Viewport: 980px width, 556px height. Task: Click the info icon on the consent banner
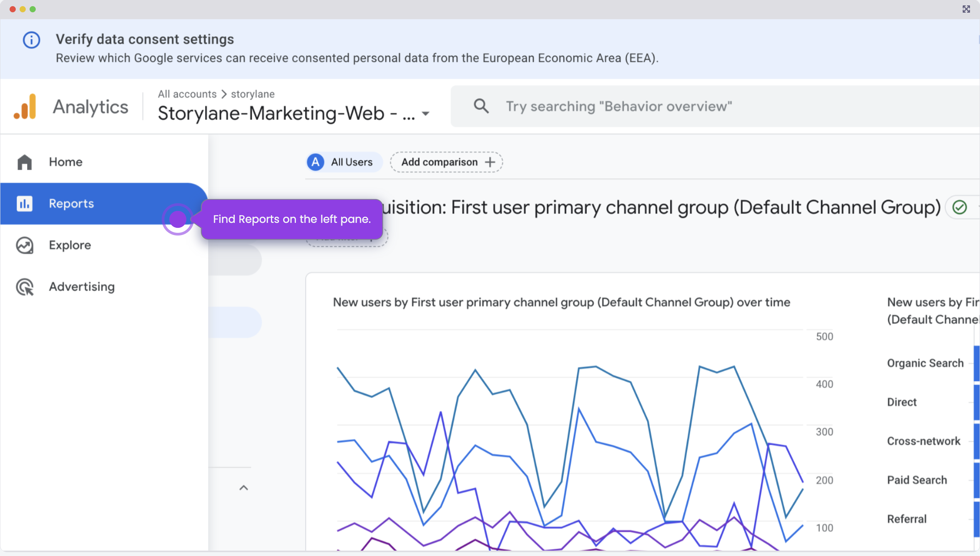31,40
